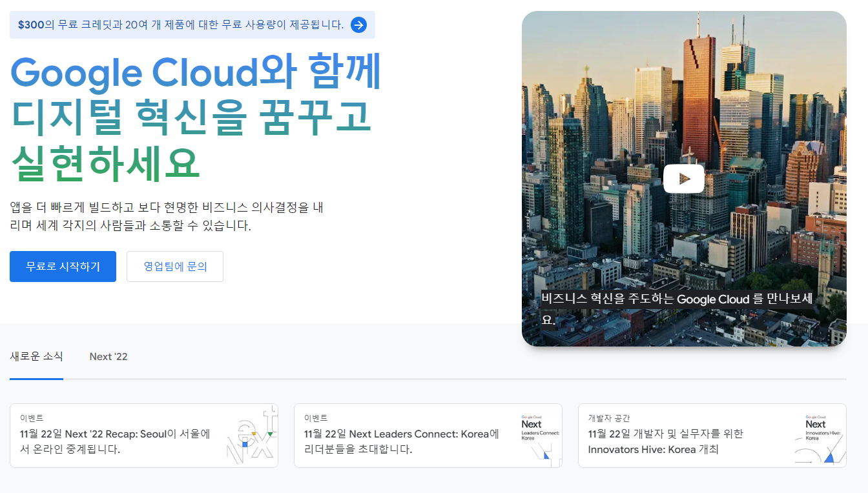This screenshot has height=493, width=868.
Task: Open the $300 무료 크레딧 banner link
Action: pyautogui.click(x=192, y=25)
